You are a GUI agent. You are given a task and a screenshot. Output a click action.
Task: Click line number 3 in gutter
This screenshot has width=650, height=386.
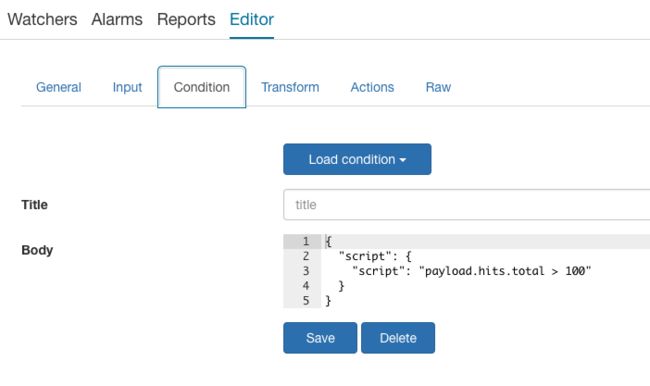[x=306, y=271]
